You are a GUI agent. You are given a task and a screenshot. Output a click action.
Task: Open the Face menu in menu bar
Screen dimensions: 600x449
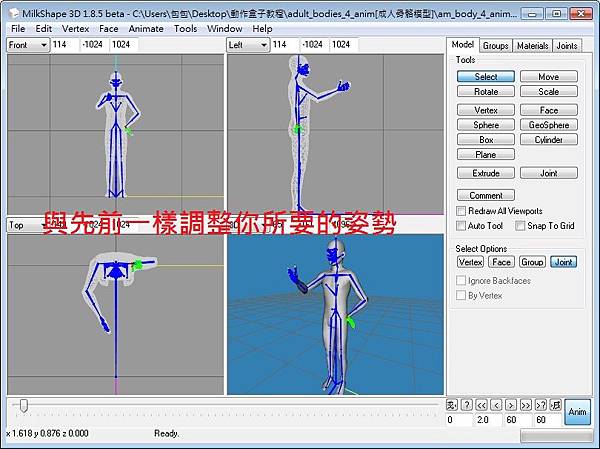pyautogui.click(x=109, y=29)
